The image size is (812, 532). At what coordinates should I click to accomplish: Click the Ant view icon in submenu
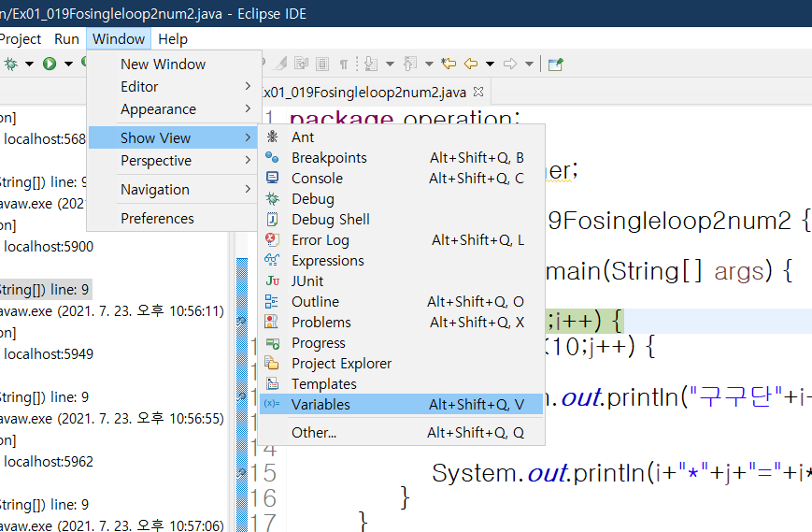272,137
